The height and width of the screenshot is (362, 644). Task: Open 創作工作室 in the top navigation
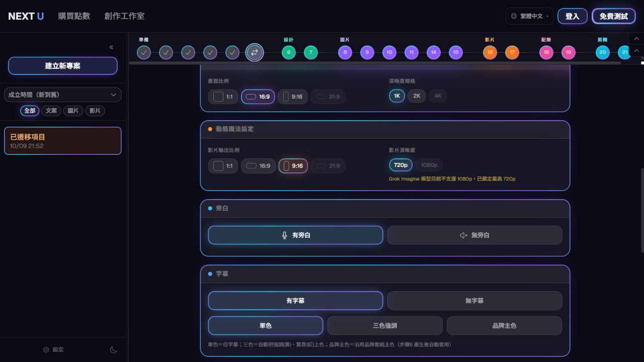point(124,16)
